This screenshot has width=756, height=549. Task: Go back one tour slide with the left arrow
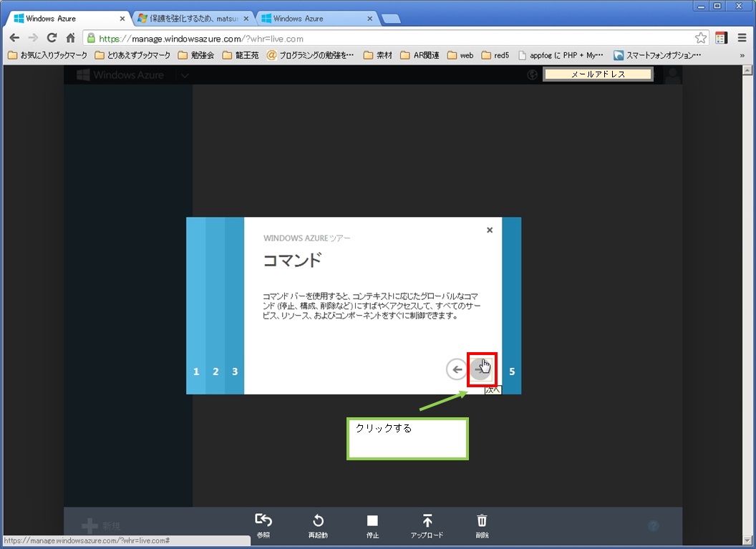click(x=456, y=369)
